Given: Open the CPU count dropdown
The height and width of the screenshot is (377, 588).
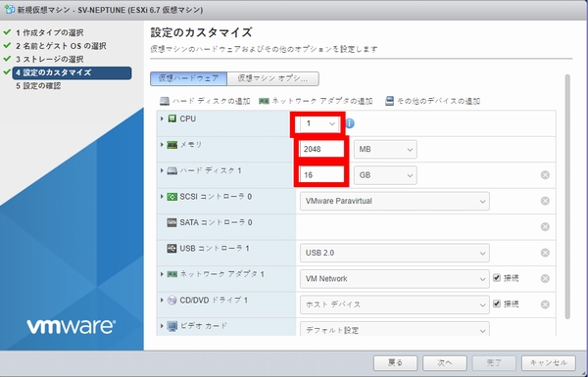Looking at the screenshot, I should coord(318,123).
